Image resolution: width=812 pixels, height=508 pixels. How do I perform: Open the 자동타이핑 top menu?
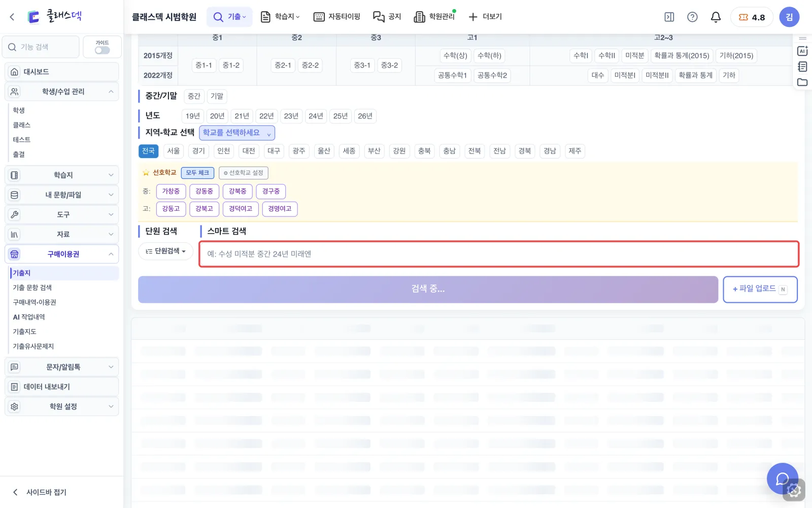[337, 17]
